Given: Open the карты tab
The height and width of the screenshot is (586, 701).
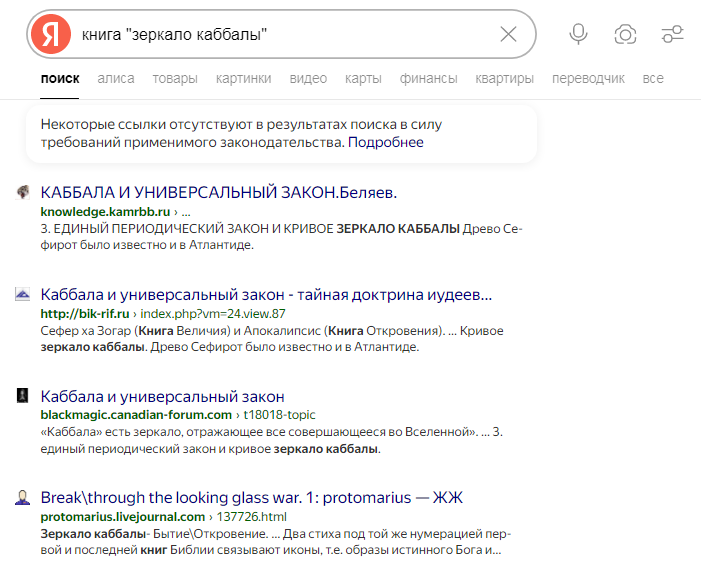Looking at the screenshot, I should tap(363, 79).
